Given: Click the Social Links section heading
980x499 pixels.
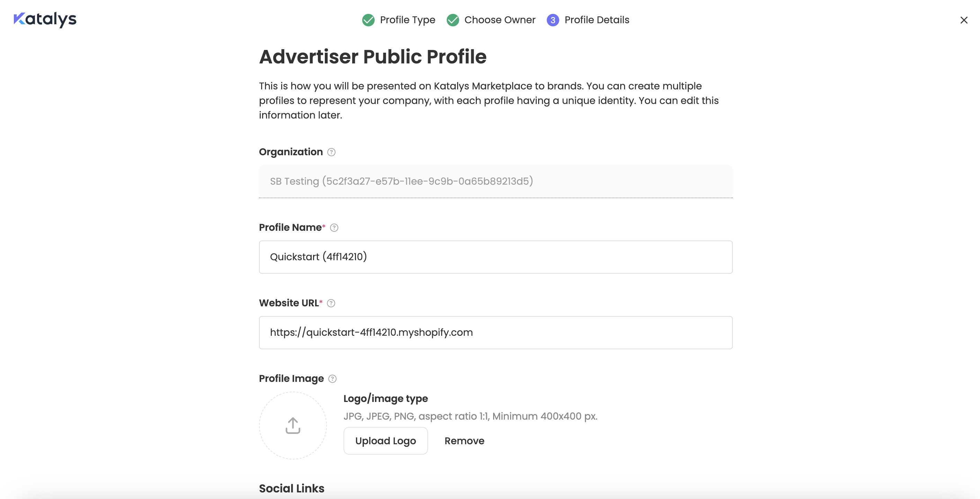Looking at the screenshot, I should [x=292, y=488].
